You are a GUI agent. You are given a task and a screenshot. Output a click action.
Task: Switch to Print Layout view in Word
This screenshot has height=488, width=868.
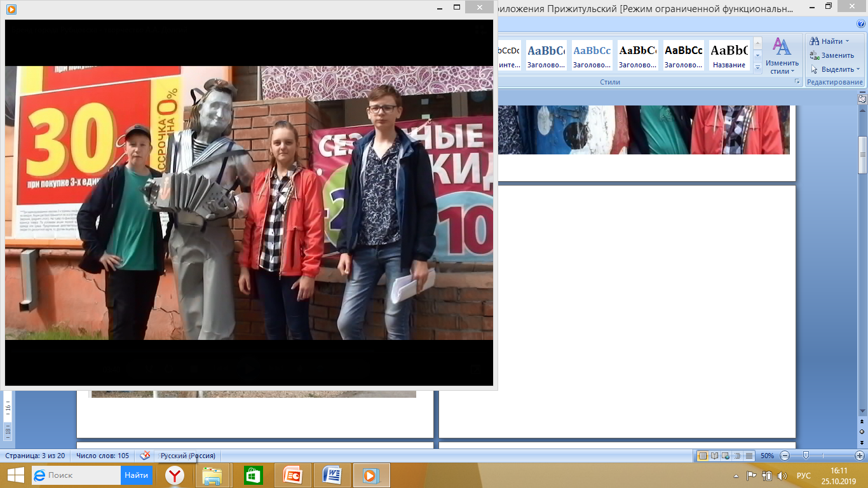tap(703, 456)
